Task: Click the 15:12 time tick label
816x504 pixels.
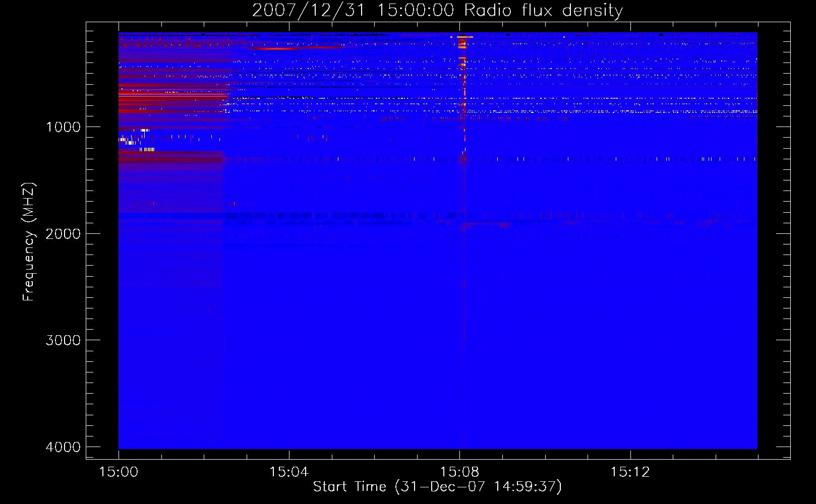Action: click(630, 472)
